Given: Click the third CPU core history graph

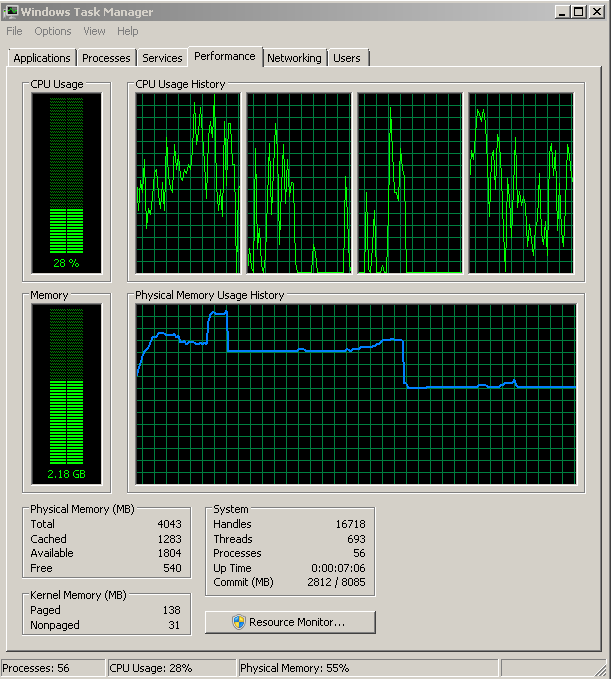Looking at the screenshot, I should click(x=410, y=183).
